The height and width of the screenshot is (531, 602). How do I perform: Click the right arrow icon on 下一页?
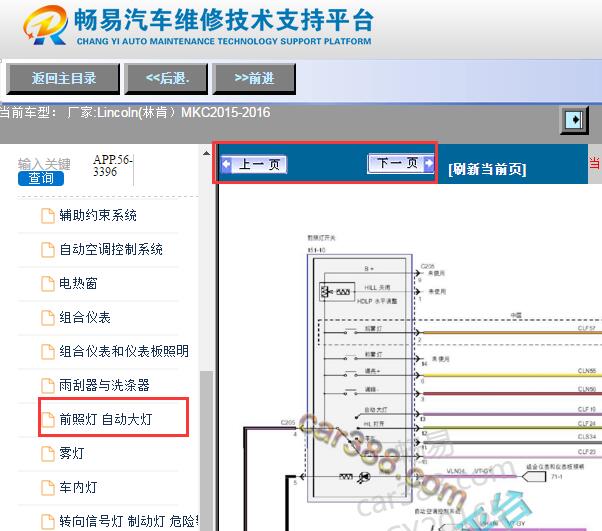coord(429,164)
